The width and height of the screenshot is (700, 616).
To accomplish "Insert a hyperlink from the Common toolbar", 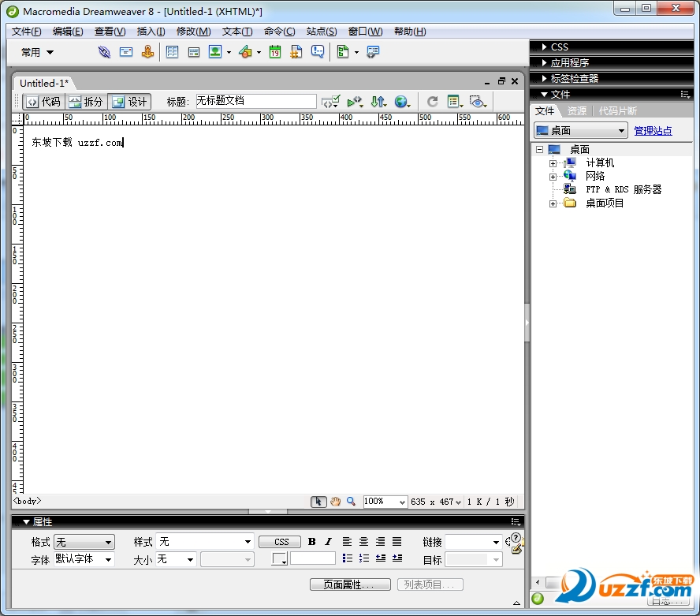I will 104,52.
